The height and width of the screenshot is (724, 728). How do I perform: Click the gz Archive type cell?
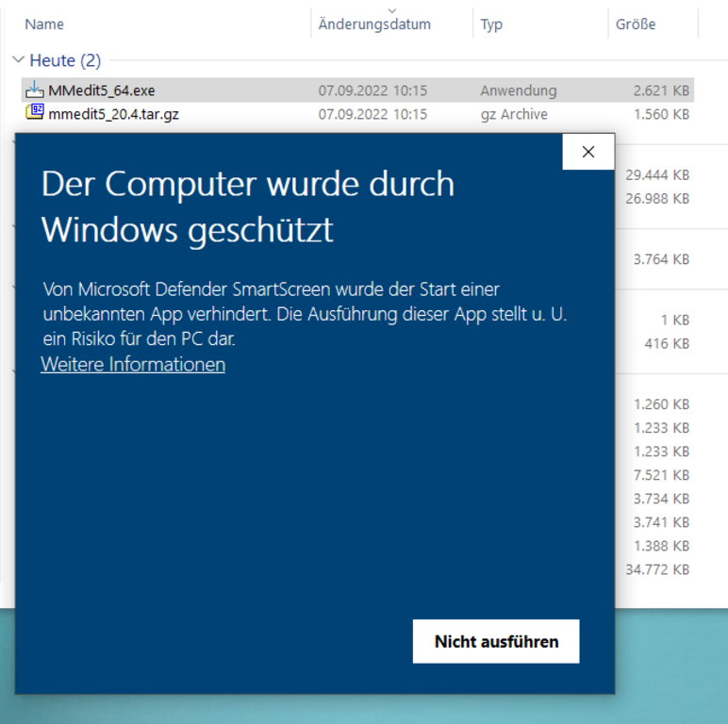click(513, 114)
